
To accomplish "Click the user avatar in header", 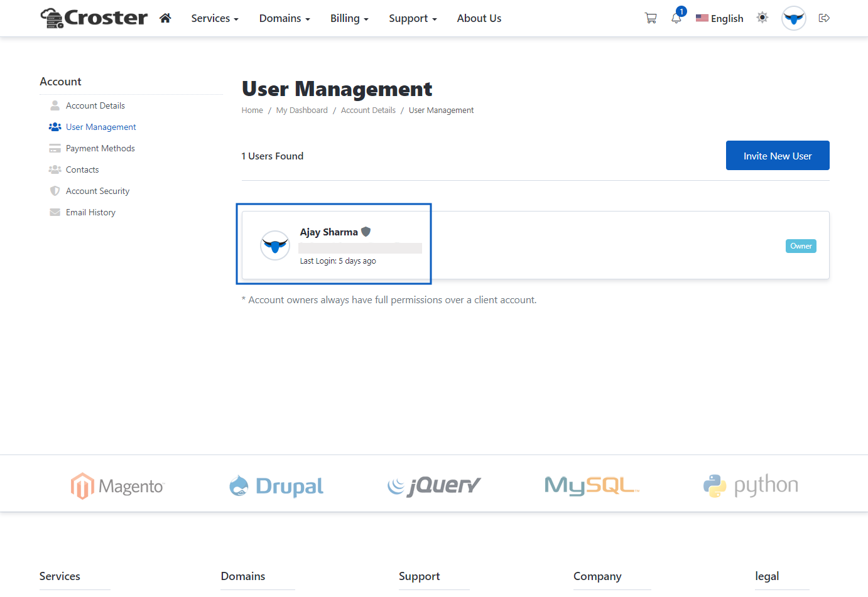I will click(x=793, y=18).
